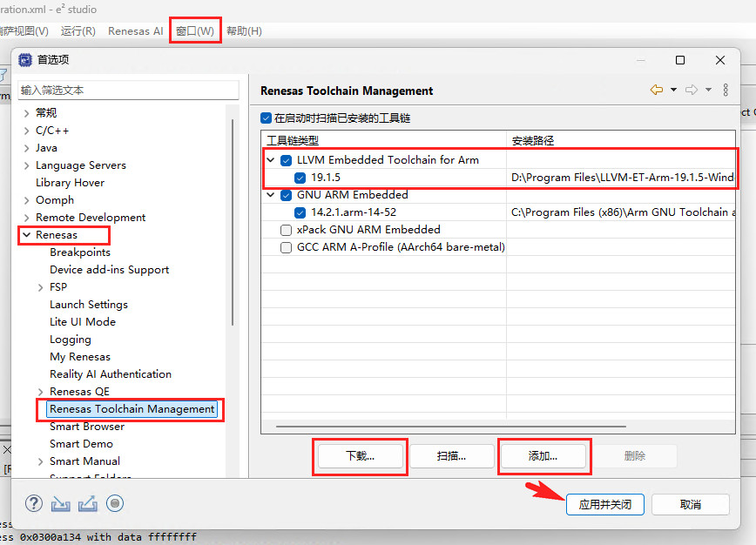Click the 下载... download button
Viewport: 756px width, 545px height.
pos(361,456)
